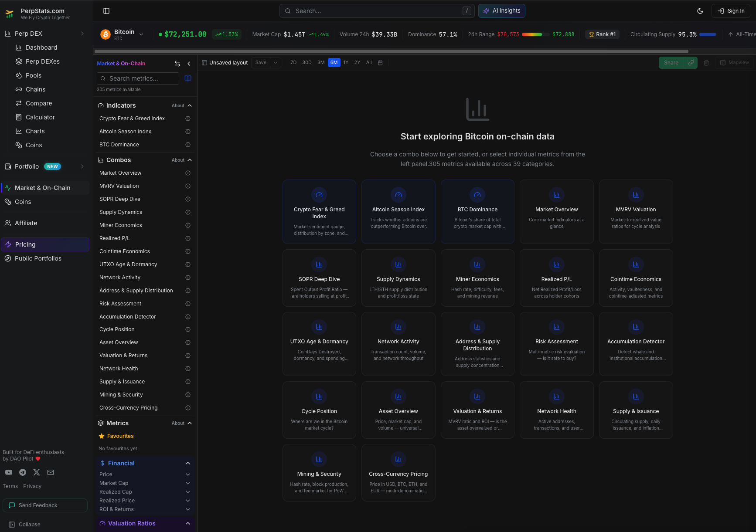The width and height of the screenshot is (756, 532).
Task: Select the Pools section in sidebar
Action: pyautogui.click(x=33, y=75)
